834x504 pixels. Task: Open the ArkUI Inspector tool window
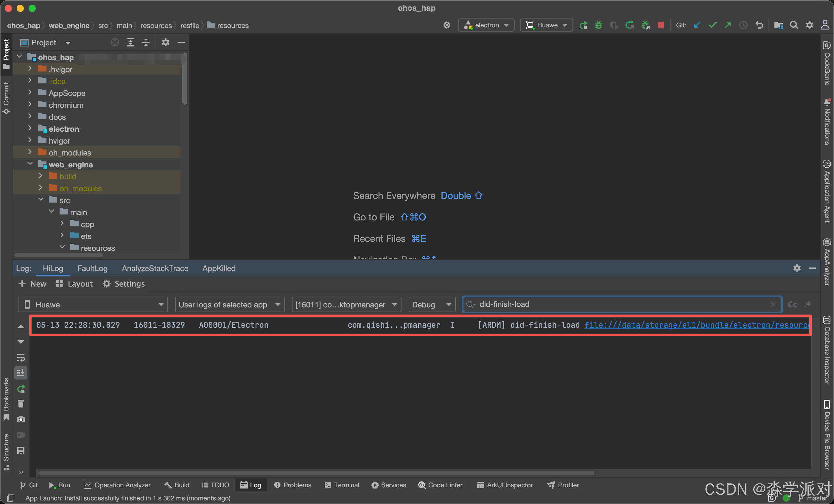tap(505, 485)
